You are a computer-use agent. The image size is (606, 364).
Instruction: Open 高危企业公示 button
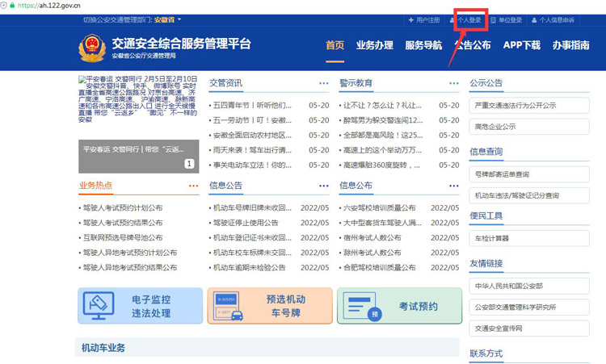(529, 127)
